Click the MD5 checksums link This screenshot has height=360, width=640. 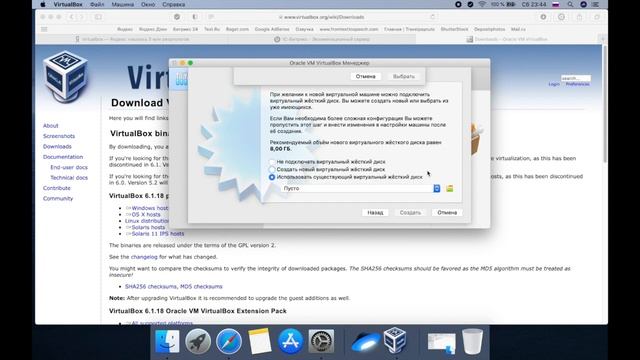pos(201,287)
